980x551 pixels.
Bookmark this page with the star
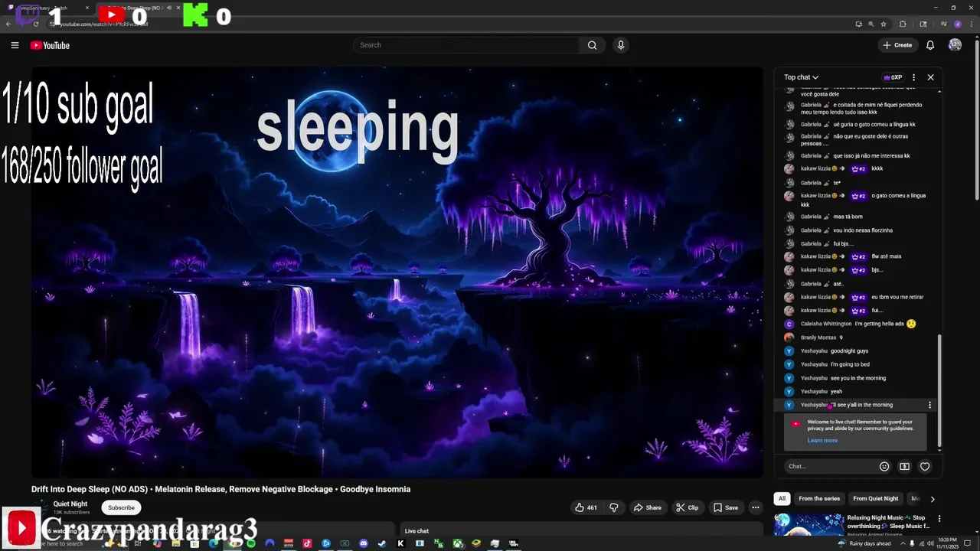[x=883, y=24]
